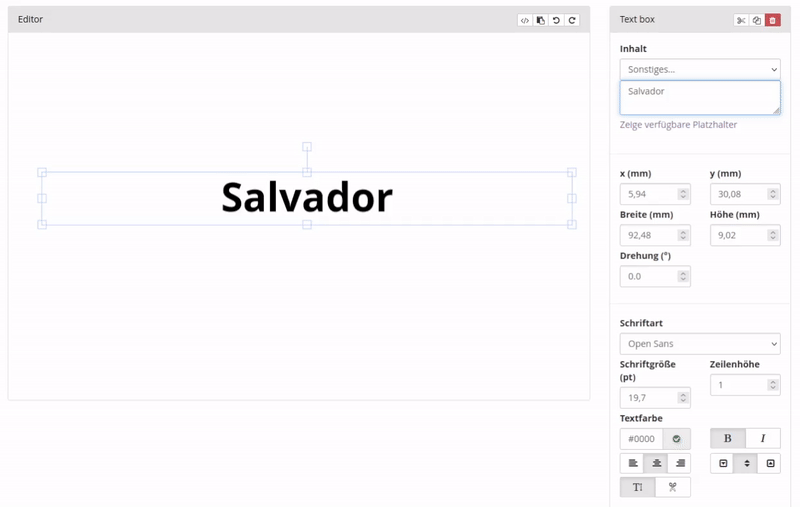
Task: Click the paste icon in Editor toolbar
Action: tap(540, 20)
